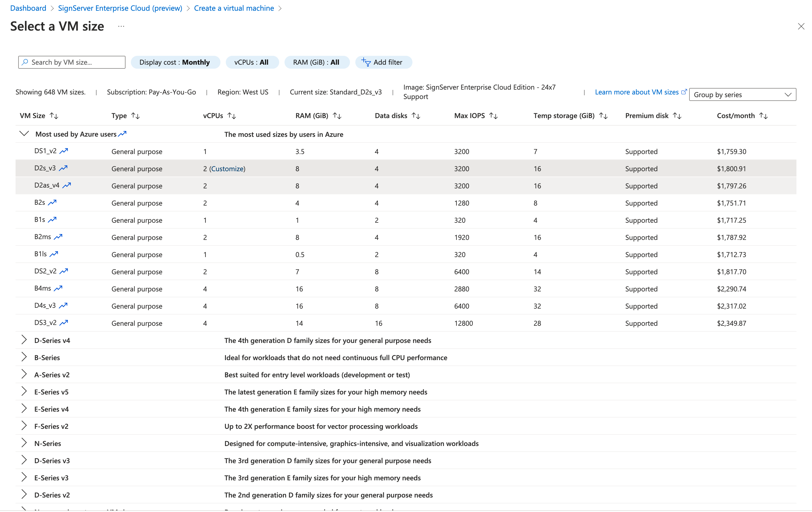Open the RAM (GiB) All filter
This screenshot has width=812, height=512.
tap(316, 62)
